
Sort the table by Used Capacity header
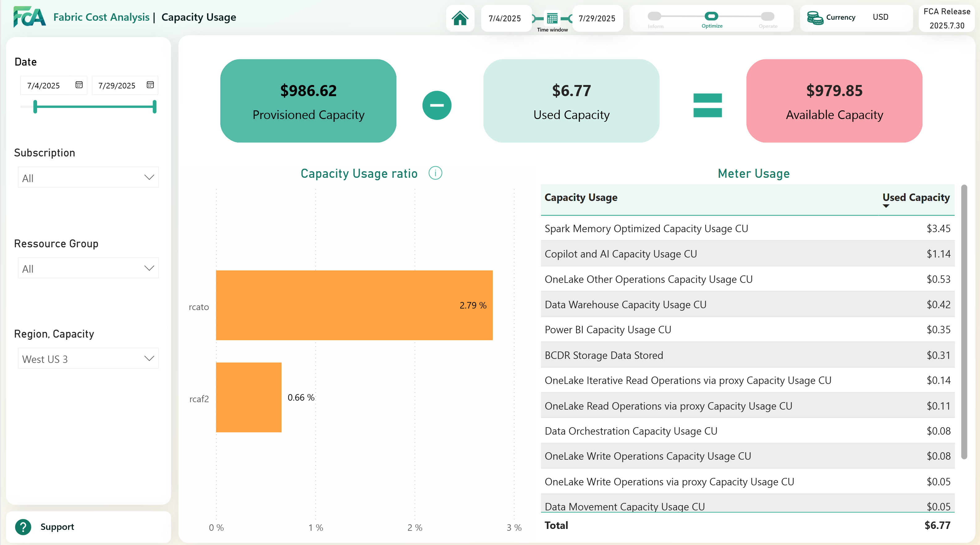point(915,197)
